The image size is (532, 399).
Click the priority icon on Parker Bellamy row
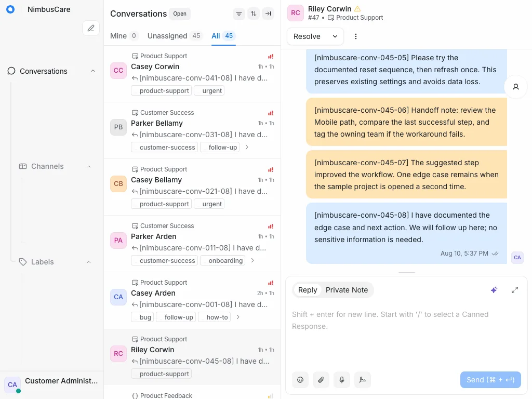(x=270, y=113)
